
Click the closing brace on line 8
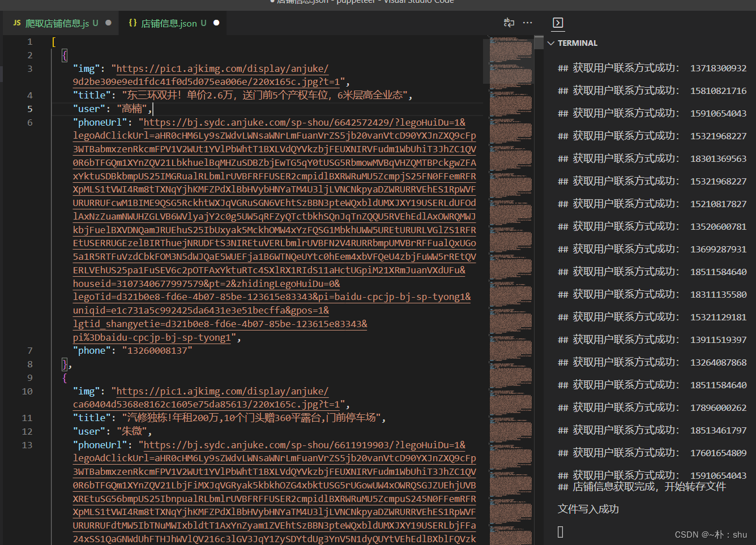tap(65, 364)
